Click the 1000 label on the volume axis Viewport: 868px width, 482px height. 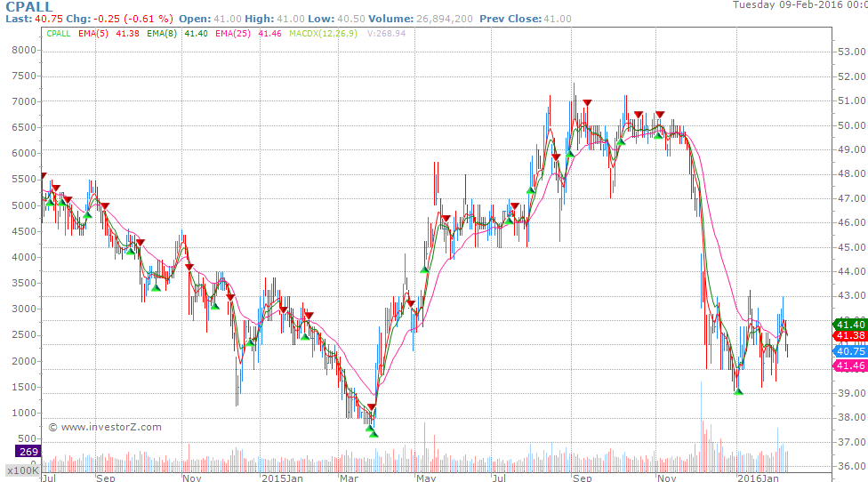[24, 413]
